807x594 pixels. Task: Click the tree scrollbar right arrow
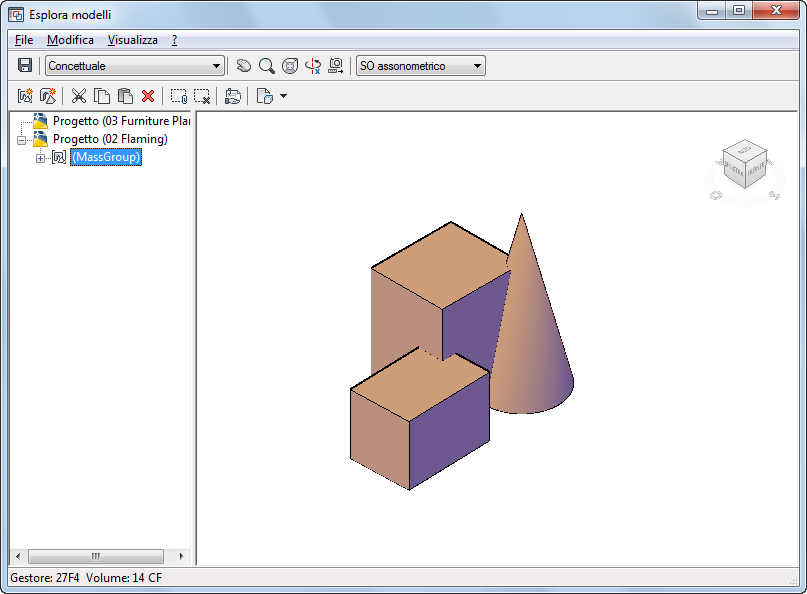coord(181,556)
